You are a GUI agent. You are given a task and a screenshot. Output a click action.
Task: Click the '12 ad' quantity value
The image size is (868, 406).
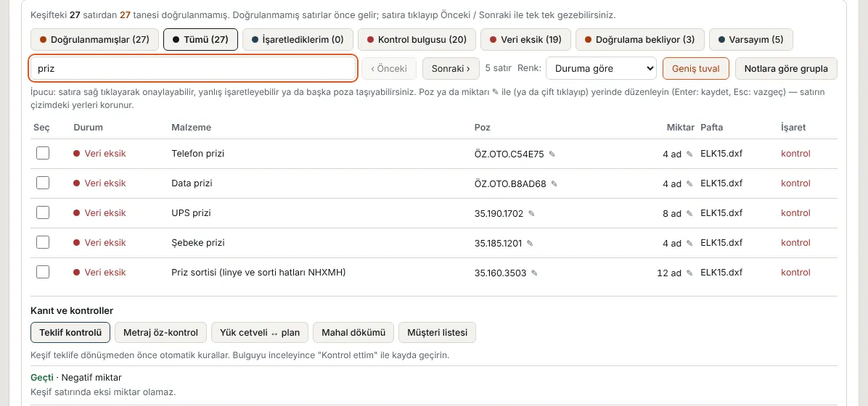pyautogui.click(x=669, y=273)
